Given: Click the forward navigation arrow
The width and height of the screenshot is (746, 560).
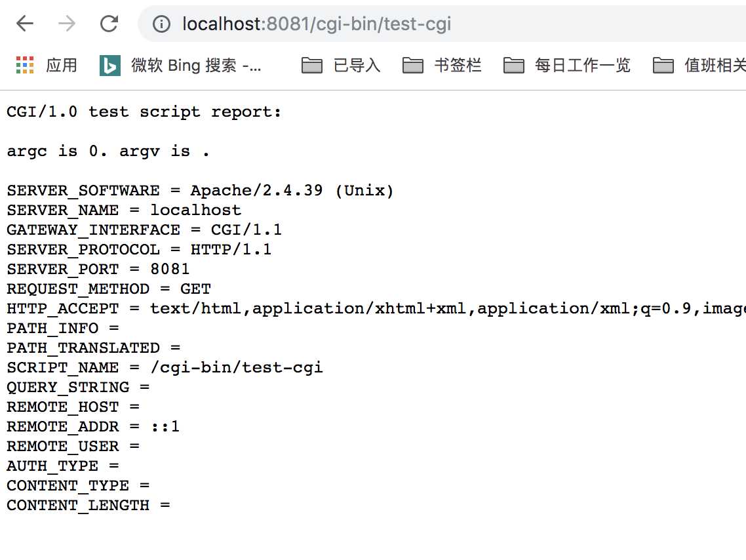Looking at the screenshot, I should (x=66, y=24).
